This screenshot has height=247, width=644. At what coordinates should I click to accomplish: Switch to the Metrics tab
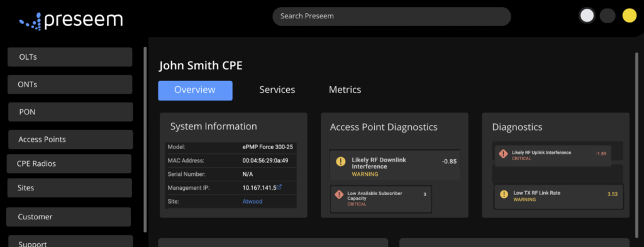pyautogui.click(x=345, y=90)
